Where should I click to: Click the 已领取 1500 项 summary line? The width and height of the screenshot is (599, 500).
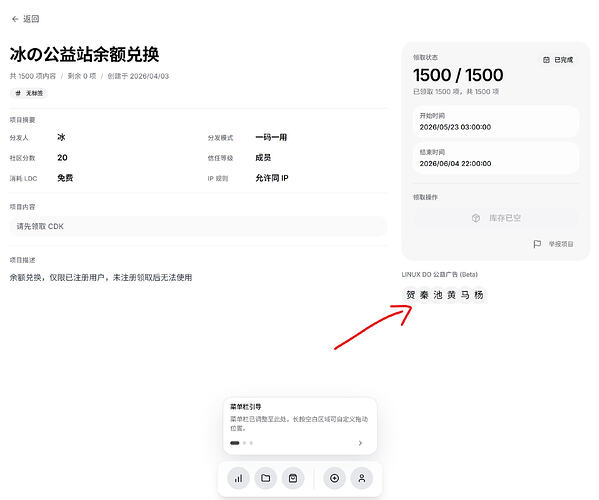click(456, 92)
